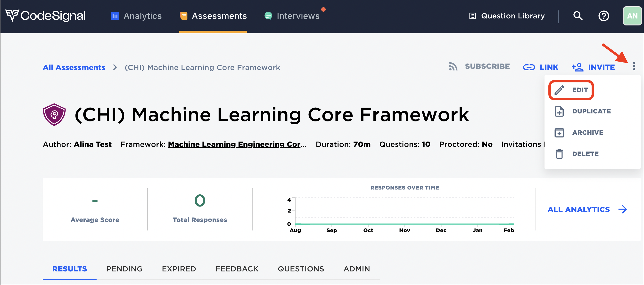Image resolution: width=644 pixels, height=285 pixels.
Task: Click the Questions: 10 text
Action: point(405,144)
